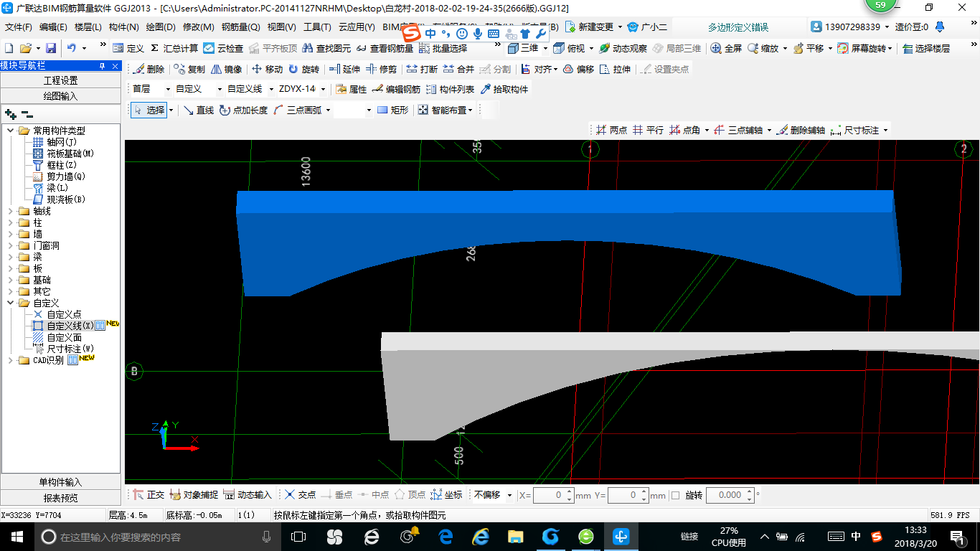
Task: Expand the 门窗洞 tree folder
Action: coord(11,245)
